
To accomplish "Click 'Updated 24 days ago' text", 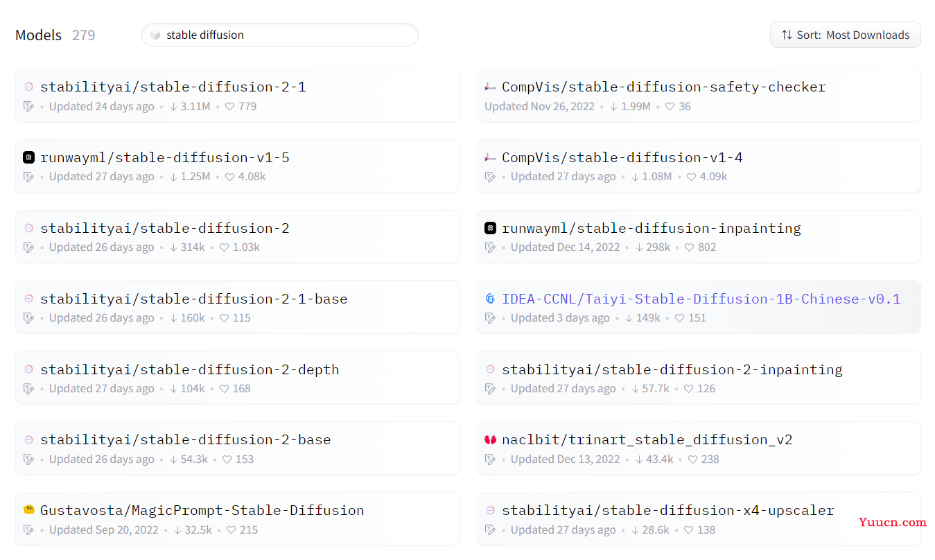I will (102, 107).
